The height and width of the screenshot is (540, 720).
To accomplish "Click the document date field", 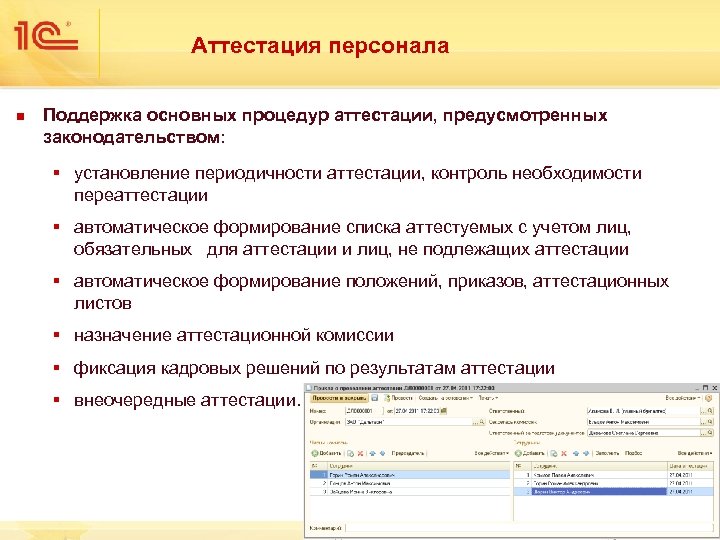I will [417, 411].
